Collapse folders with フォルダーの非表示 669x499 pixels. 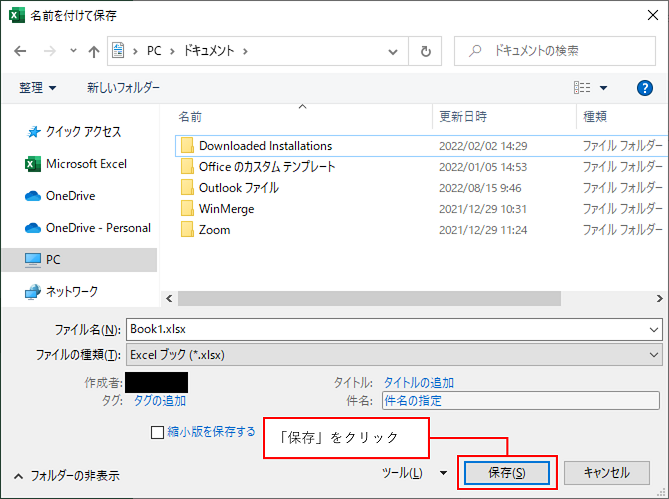click(x=67, y=476)
